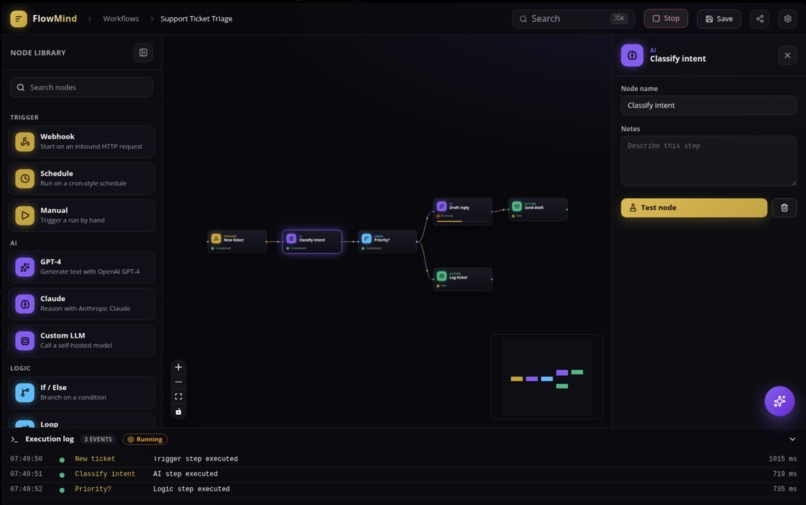Screen dimensions: 806x505
Task: Click the execution log terminal icon
Action: (x=14, y=439)
